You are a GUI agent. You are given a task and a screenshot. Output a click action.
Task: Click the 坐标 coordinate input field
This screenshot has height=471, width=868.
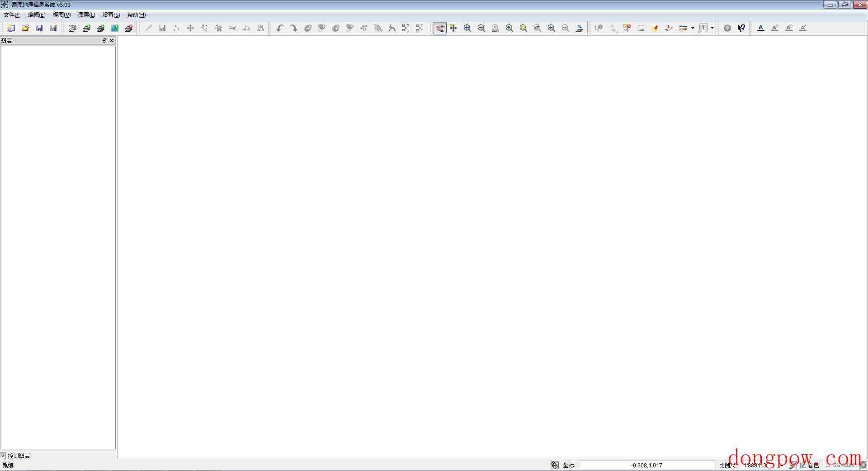(647, 465)
